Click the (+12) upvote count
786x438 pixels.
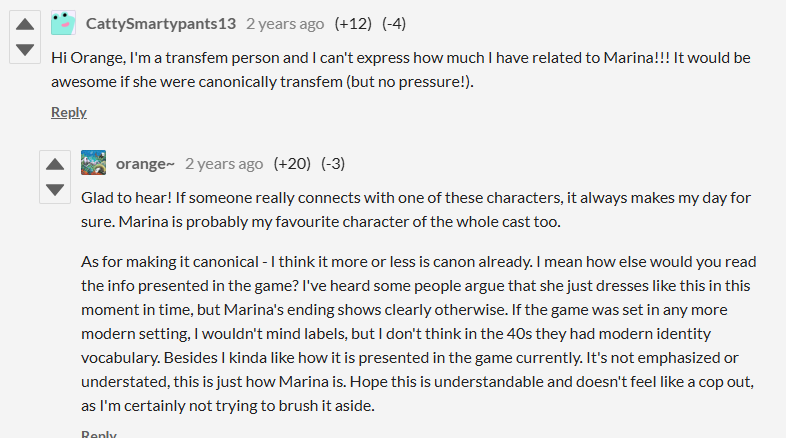[x=353, y=24]
